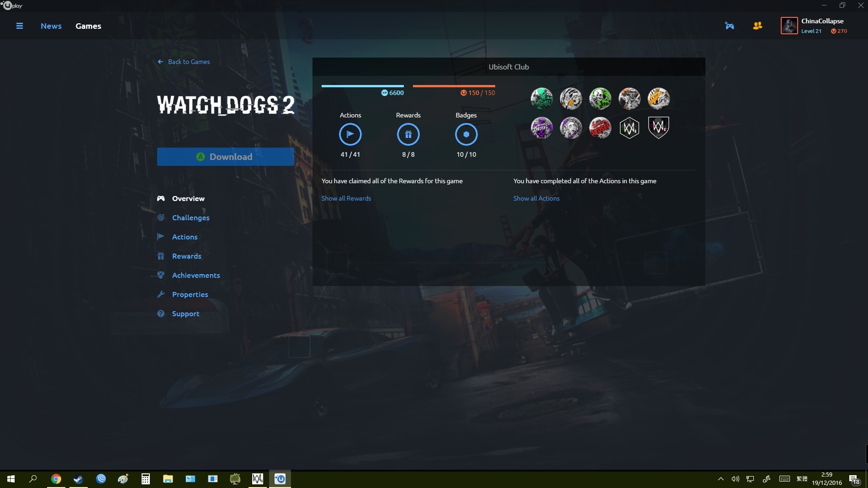Select the purple DedSec badge
The height and width of the screenshot is (488, 868).
(x=542, y=127)
